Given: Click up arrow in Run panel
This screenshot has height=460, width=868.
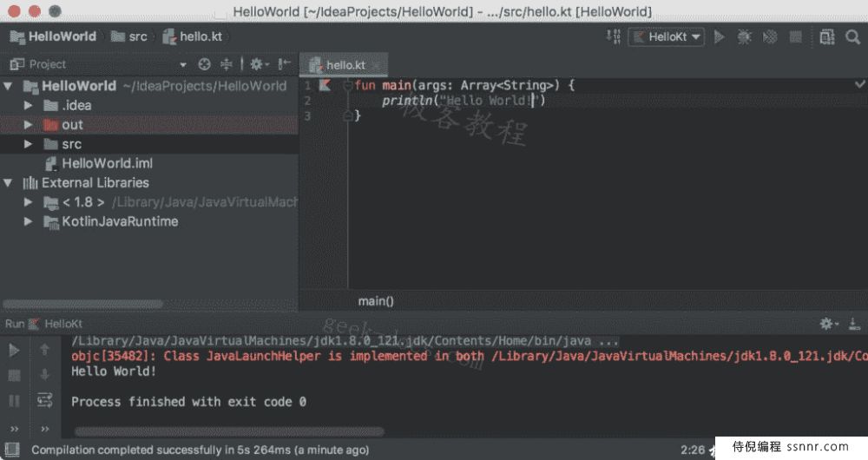Looking at the screenshot, I should click(45, 350).
